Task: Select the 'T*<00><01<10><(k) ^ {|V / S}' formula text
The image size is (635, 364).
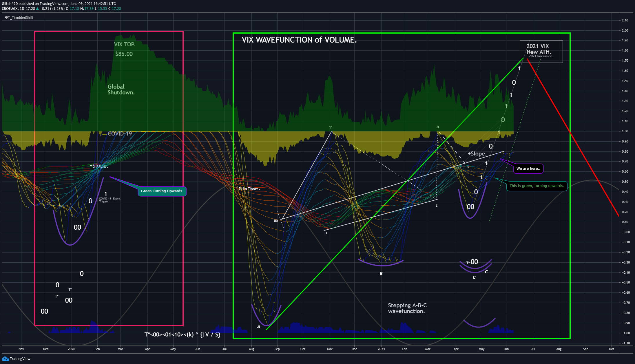Action: 182,334
